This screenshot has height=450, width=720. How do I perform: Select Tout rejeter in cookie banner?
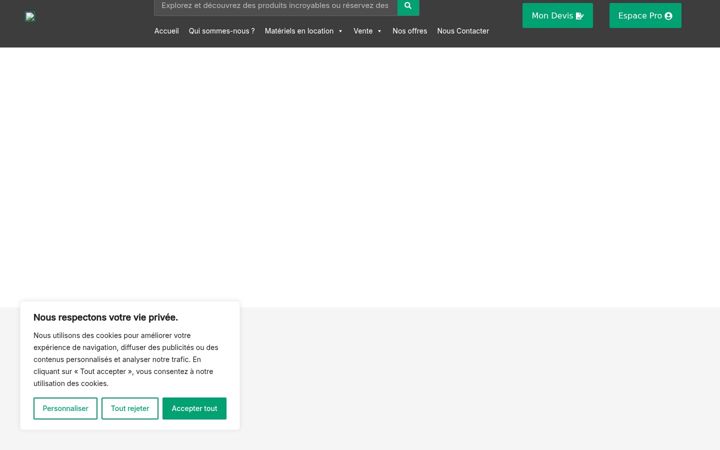point(130,408)
